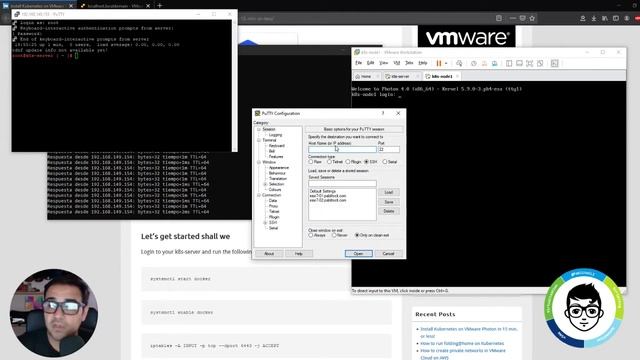Click the Load button in PuTTY
The height and width of the screenshot is (360, 640).
coord(389,192)
